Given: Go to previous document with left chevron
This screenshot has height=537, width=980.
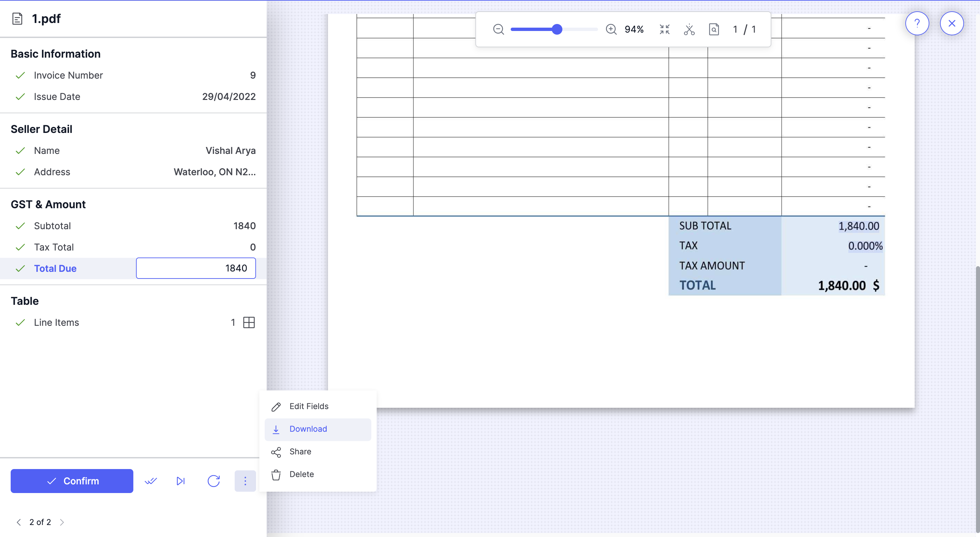Looking at the screenshot, I should pyautogui.click(x=19, y=522).
